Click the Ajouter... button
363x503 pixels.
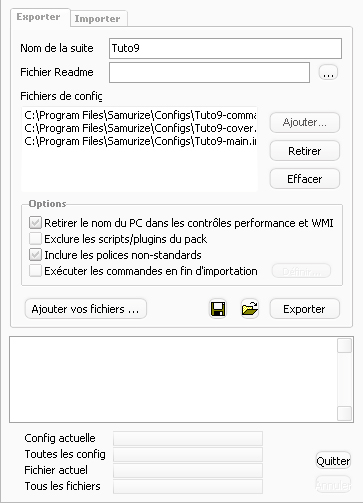point(305,122)
